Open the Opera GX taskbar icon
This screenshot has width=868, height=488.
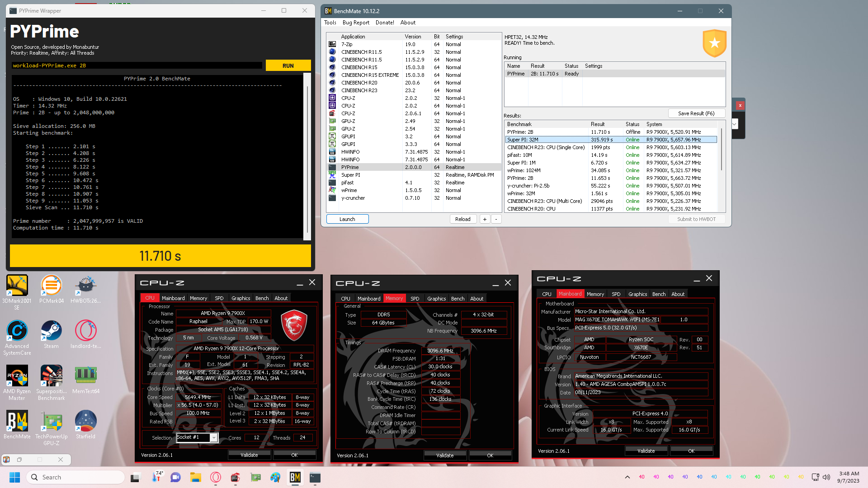click(x=216, y=477)
